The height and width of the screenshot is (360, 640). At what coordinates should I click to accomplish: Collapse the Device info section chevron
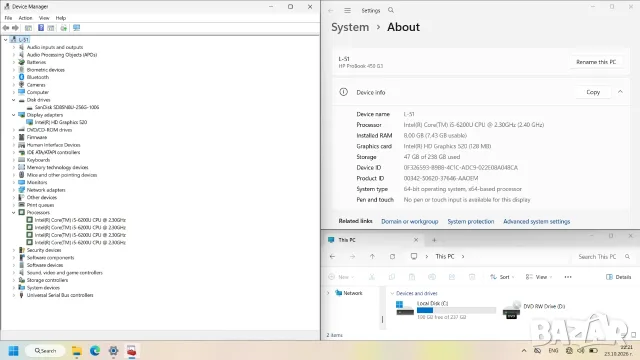(x=620, y=92)
